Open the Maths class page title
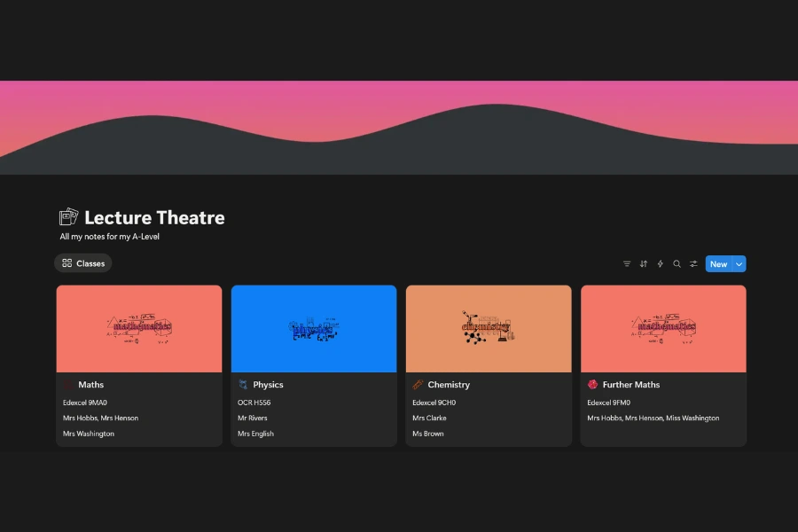Screen dimensions: 798x532 coord(90,385)
